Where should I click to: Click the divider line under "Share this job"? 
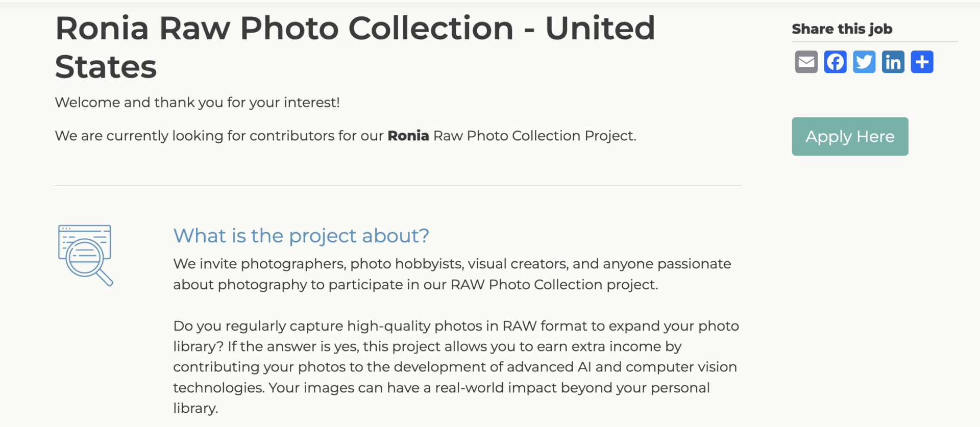point(874,42)
